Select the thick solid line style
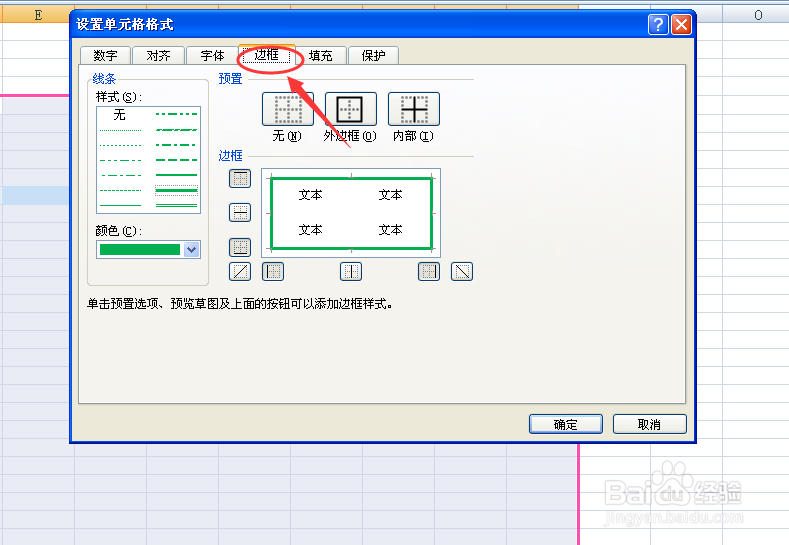Screen dimensions: 789x545 (176, 190)
